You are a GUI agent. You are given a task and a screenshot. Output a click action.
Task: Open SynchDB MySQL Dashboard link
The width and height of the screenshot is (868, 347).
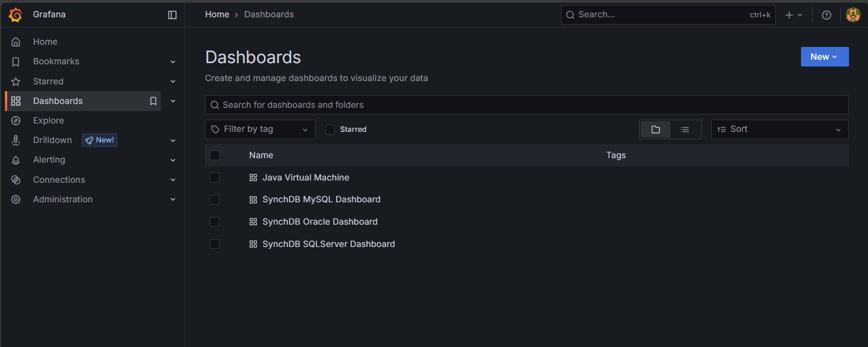click(x=321, y=199)
